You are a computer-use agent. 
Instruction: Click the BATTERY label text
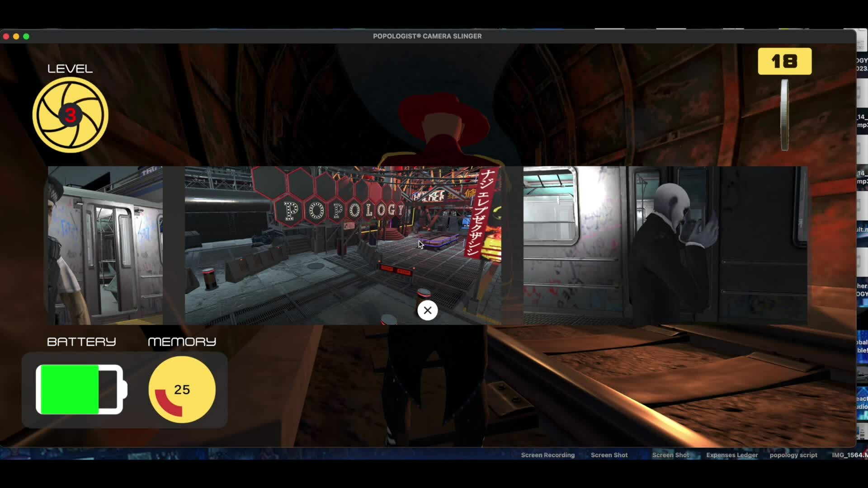point(81,342)
